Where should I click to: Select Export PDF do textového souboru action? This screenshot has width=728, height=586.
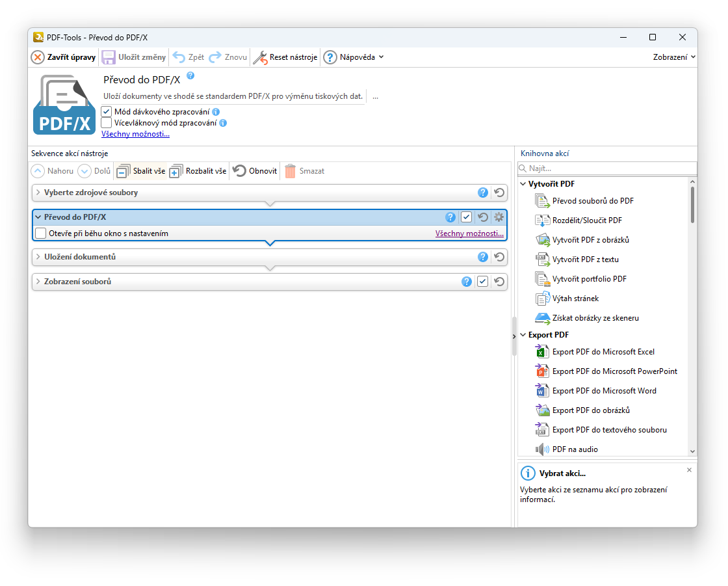(x=601, y=430)
